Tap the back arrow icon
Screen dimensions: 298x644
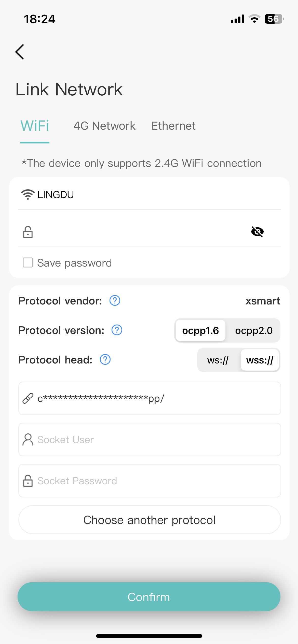point(20,52)
